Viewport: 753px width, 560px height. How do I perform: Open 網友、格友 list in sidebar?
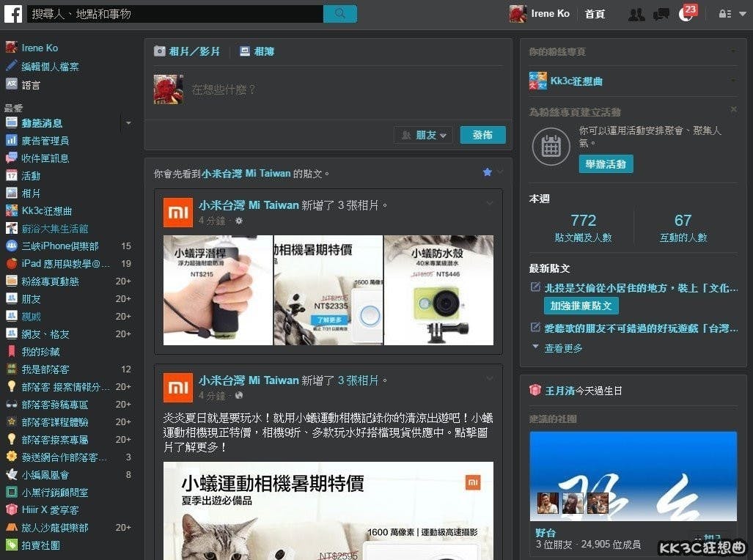[x=45, y=334]
